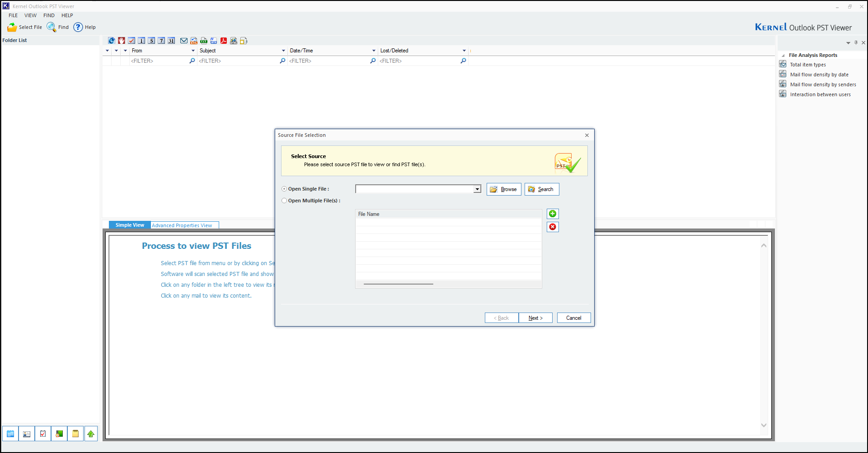Select the 7-day calendar icon
The image size is (868, 453).
[x=161, y=41]
